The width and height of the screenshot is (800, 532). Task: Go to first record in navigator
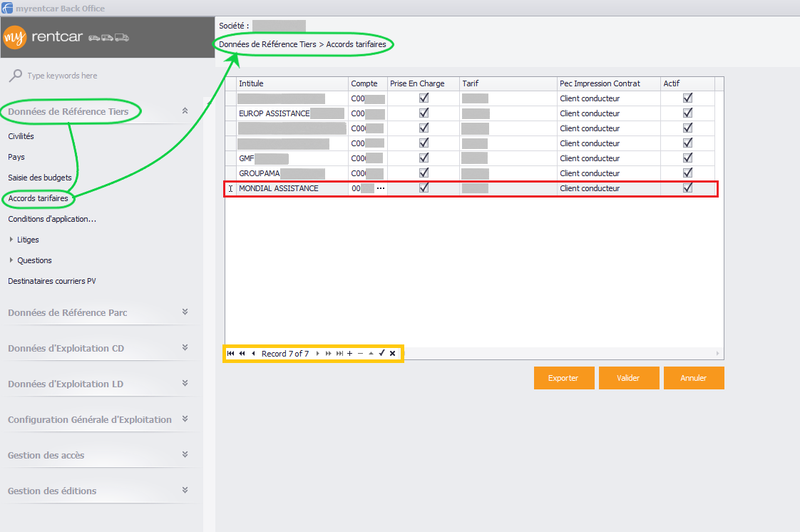coord(230,354)
